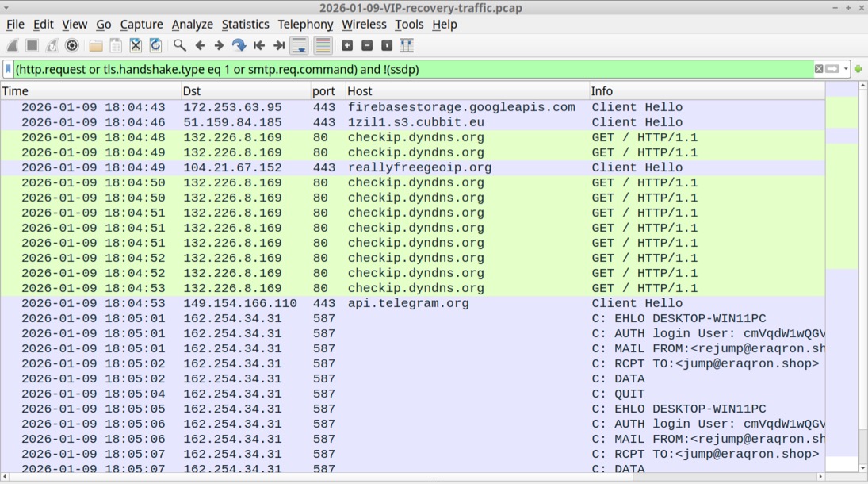Open the window menu arrow in title bar
The image size is (868, 484).
tap(6, 8)
